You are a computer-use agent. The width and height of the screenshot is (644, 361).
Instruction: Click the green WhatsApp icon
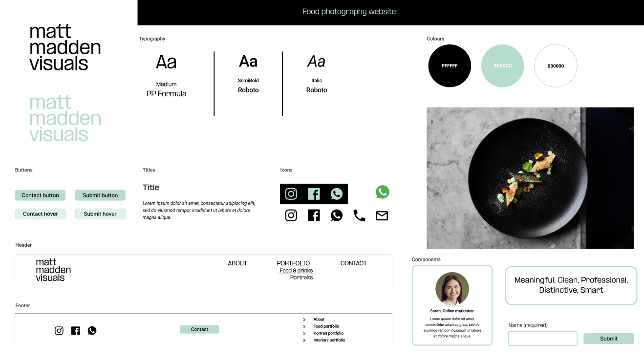[383, 192]
